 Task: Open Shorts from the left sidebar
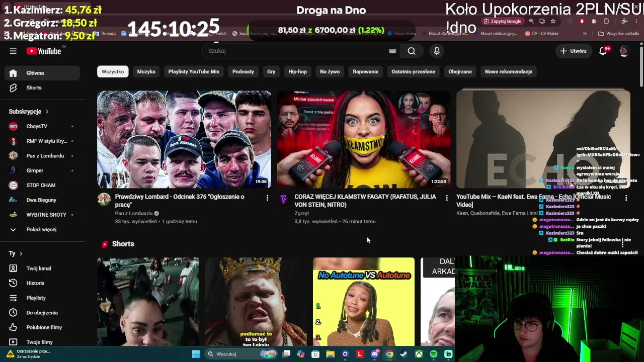tap(42, 87)
